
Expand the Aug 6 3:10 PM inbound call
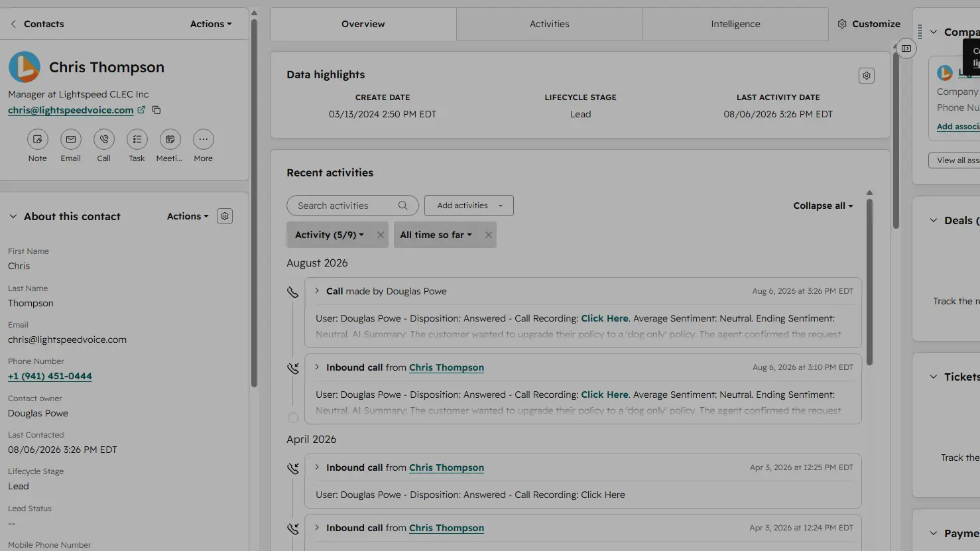pos(317,367)
